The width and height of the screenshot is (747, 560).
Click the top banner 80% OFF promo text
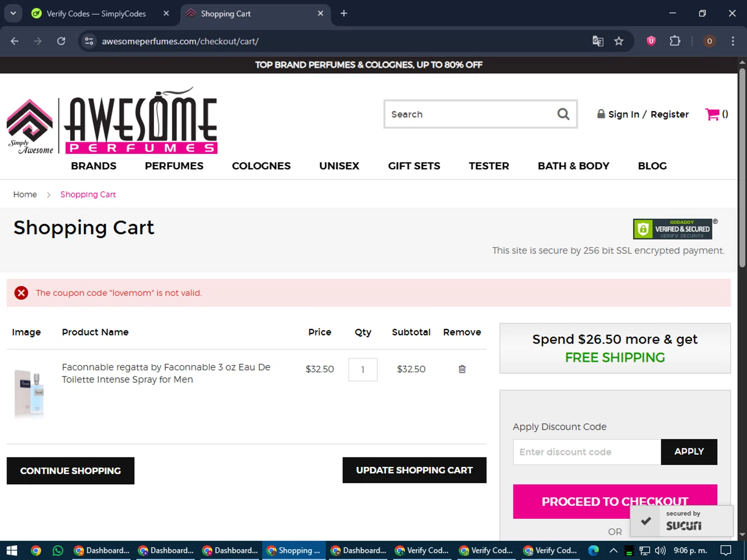369,65
